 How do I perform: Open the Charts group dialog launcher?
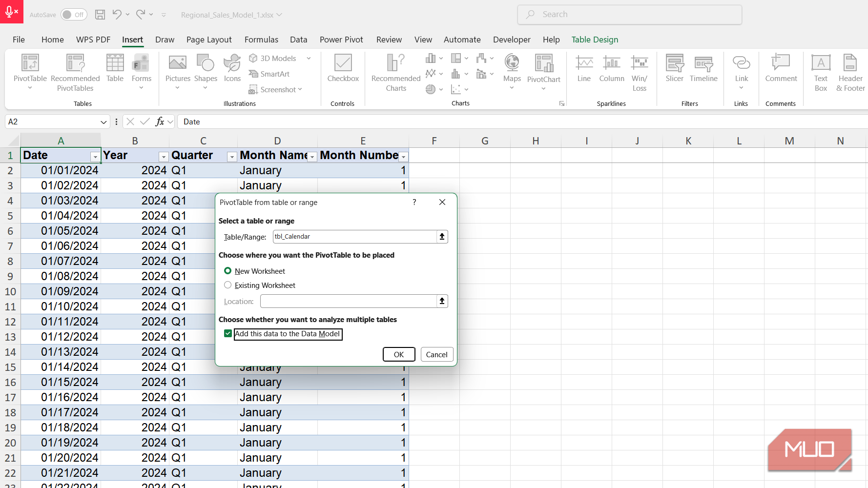562,103
